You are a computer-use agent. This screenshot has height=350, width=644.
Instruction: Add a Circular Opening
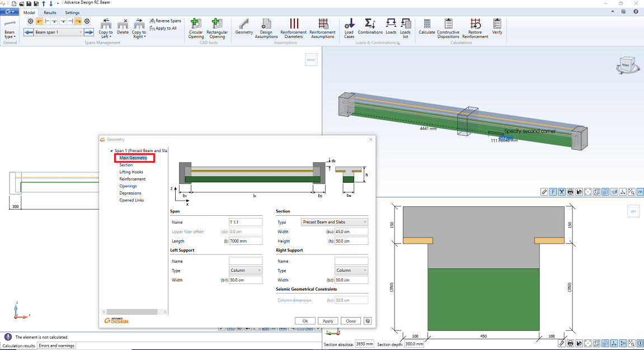pyautogui.click(x=196, y=29)
